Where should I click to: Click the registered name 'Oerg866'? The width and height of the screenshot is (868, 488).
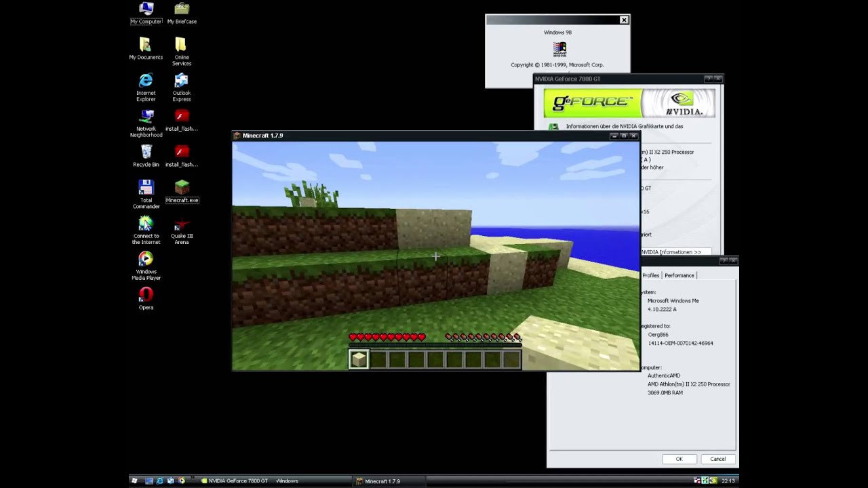tap(658, 335)
